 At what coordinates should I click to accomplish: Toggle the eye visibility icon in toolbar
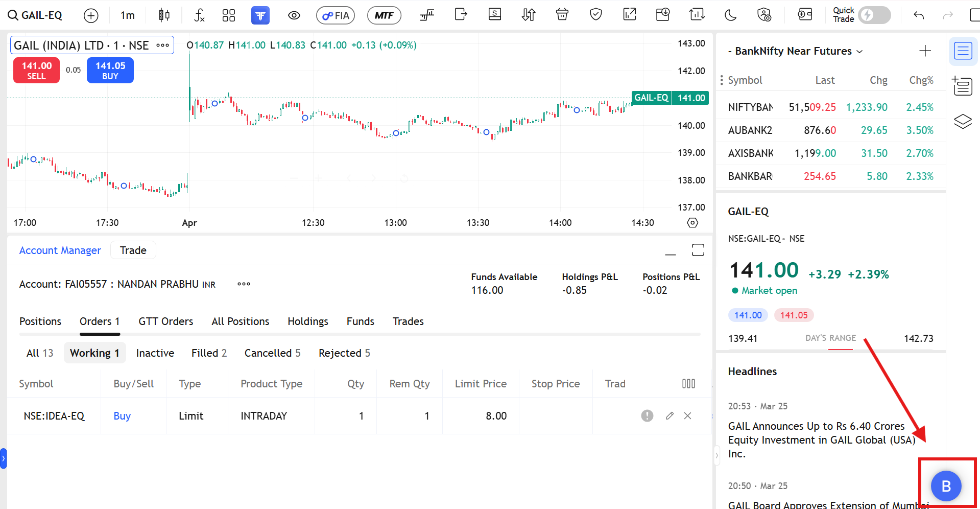294,15
